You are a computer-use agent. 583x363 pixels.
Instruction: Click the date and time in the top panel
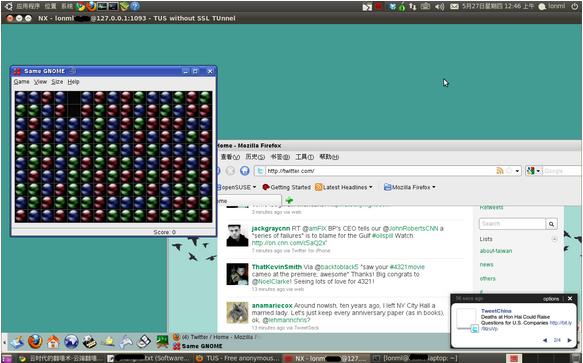(498, 6)
